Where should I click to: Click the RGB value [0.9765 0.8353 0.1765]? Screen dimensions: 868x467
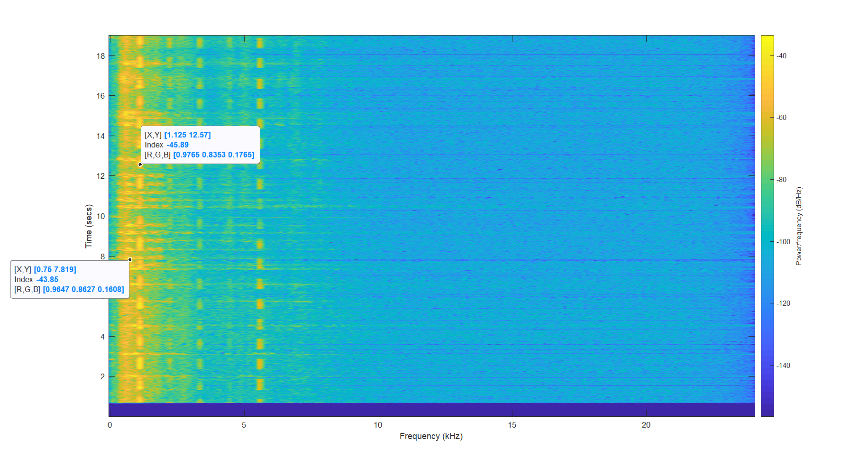214,155
